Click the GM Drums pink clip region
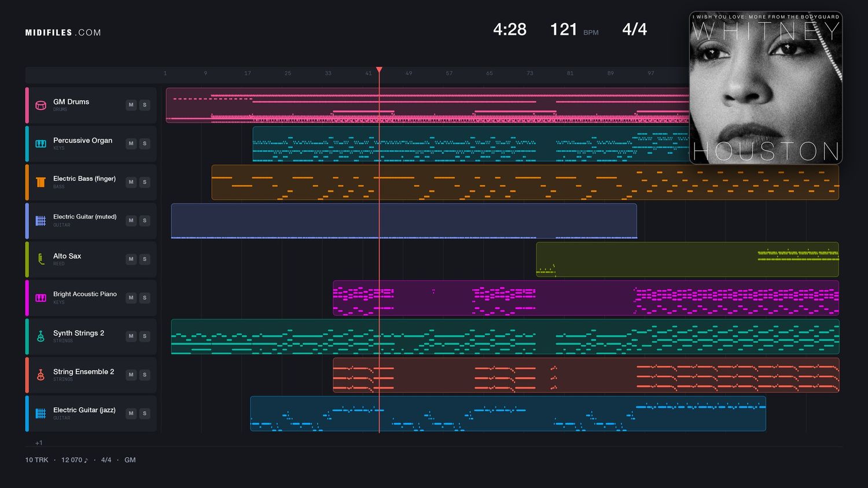Viewport: 868px width, 488px height. pyautogui.click(x=427, y=105)
